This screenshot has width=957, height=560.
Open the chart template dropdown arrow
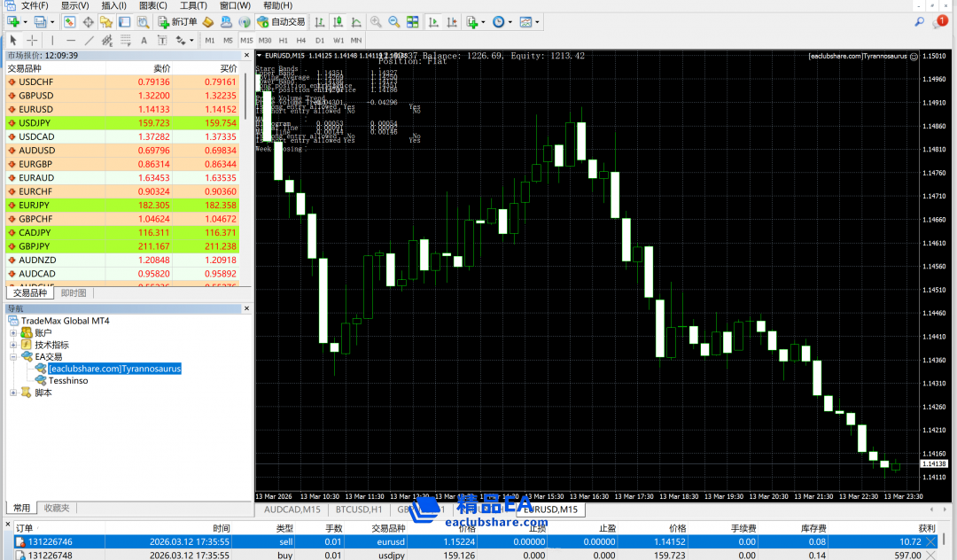click(539, 21)
